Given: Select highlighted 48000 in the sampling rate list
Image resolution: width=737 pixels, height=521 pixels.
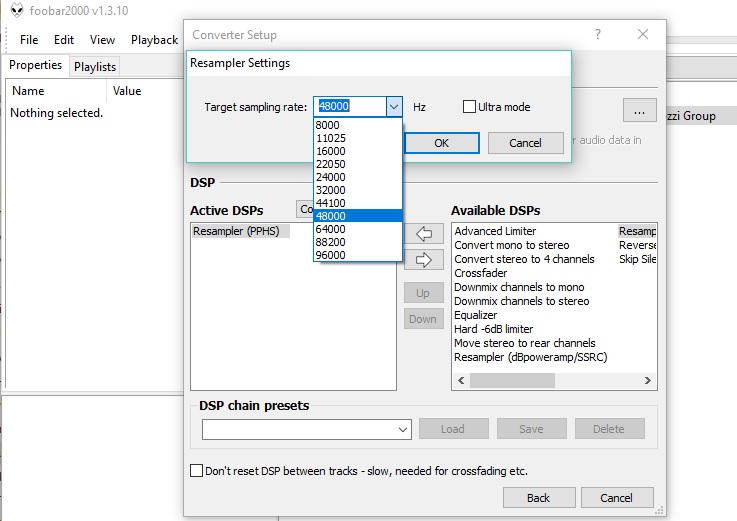Looking at the screenshot, I should click(357, 216).
